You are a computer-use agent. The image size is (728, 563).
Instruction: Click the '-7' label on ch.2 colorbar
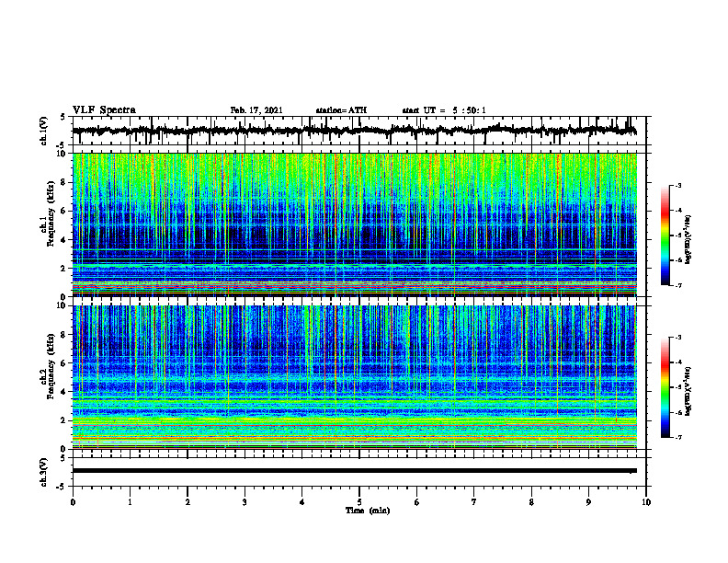[677, 437]
